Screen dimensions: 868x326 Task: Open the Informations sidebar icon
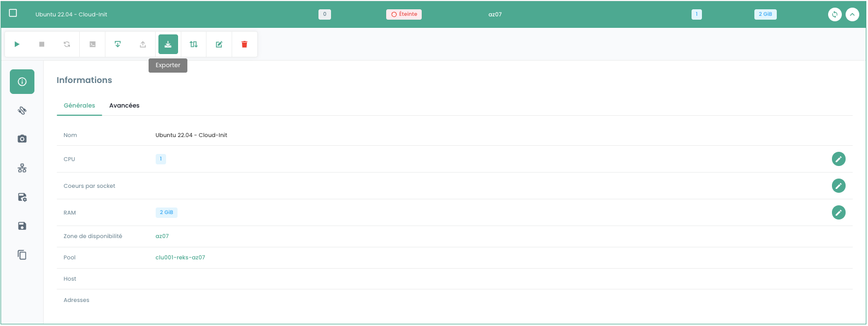pos(22,82)
